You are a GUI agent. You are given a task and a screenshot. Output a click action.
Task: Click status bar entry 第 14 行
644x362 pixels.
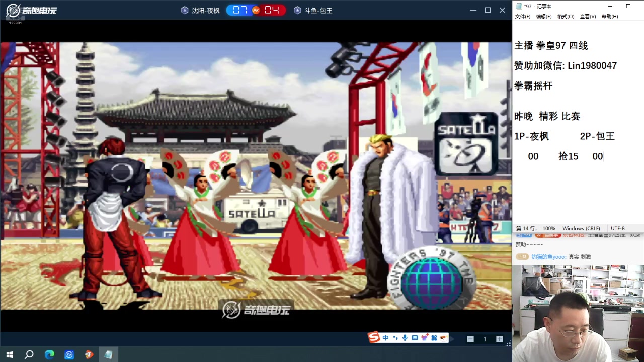[x=526, y=228]
